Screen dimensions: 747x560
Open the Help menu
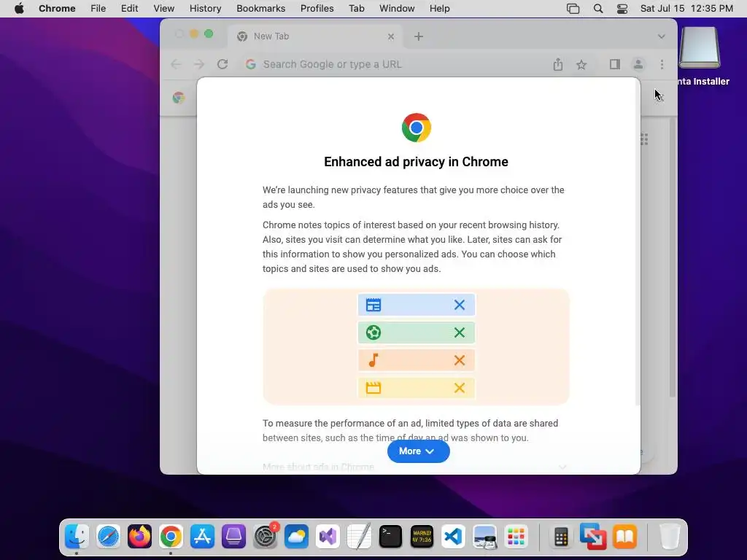click(439, 9)
